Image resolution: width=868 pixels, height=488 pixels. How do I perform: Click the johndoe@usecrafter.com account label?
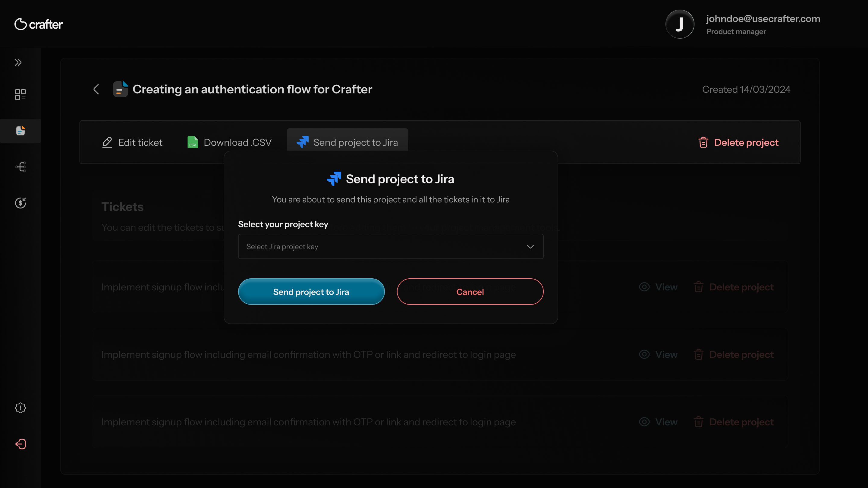763,19
